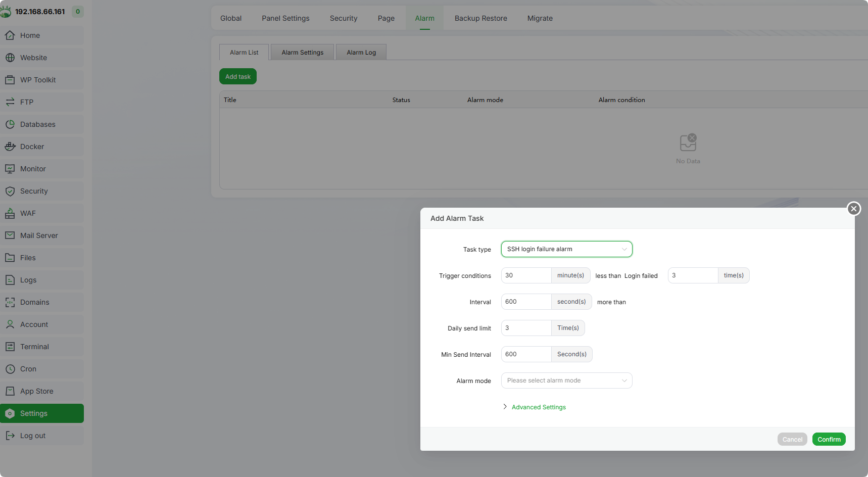The width and height of the screenshot is (868, 477).
Task: Click the Docker whale icon in sidebar
Action: (10, 147)
